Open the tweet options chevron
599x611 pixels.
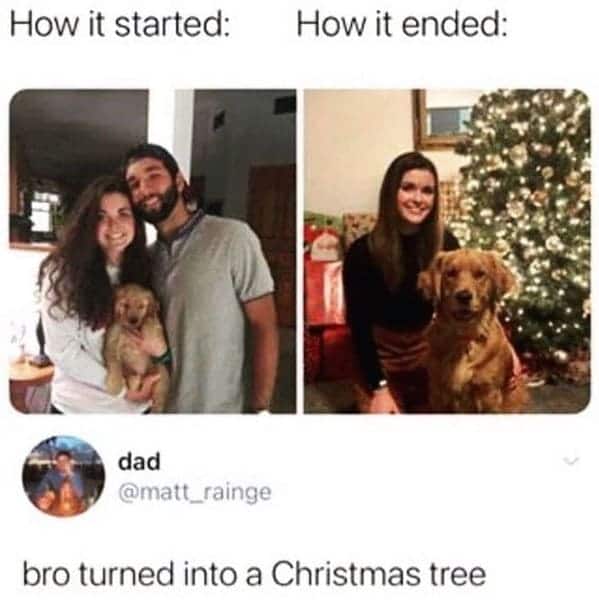click(x=571, y=461)
